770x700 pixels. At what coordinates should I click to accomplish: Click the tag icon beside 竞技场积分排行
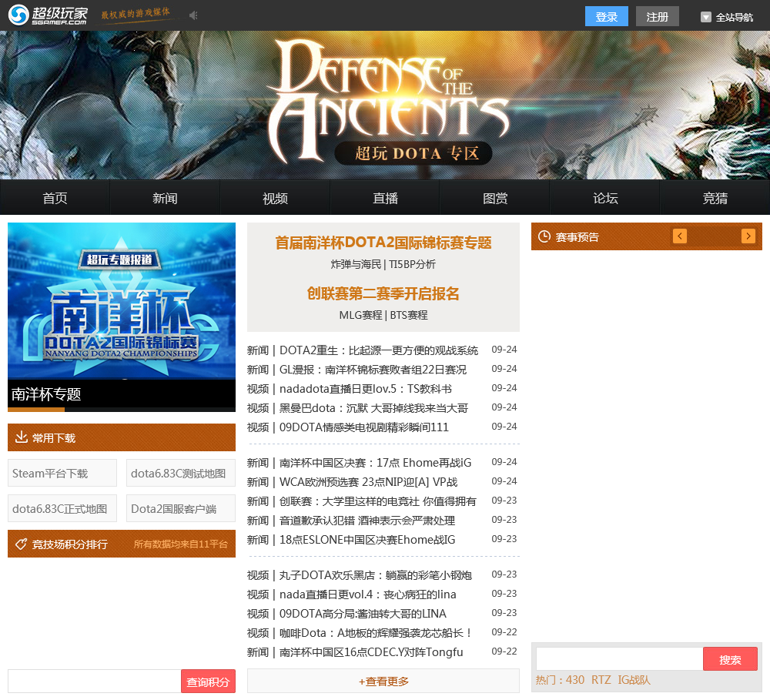coord(21,544)
